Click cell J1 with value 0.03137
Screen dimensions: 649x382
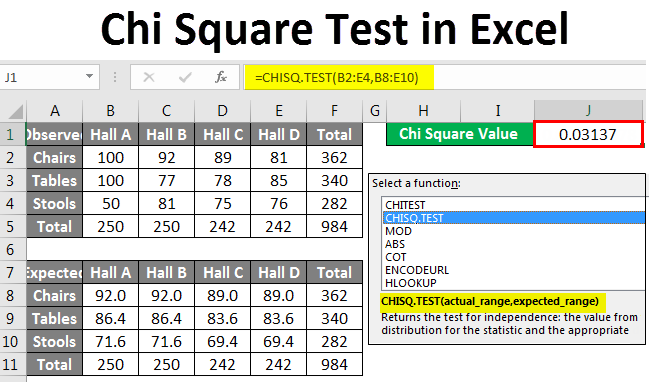coord(588,134)
